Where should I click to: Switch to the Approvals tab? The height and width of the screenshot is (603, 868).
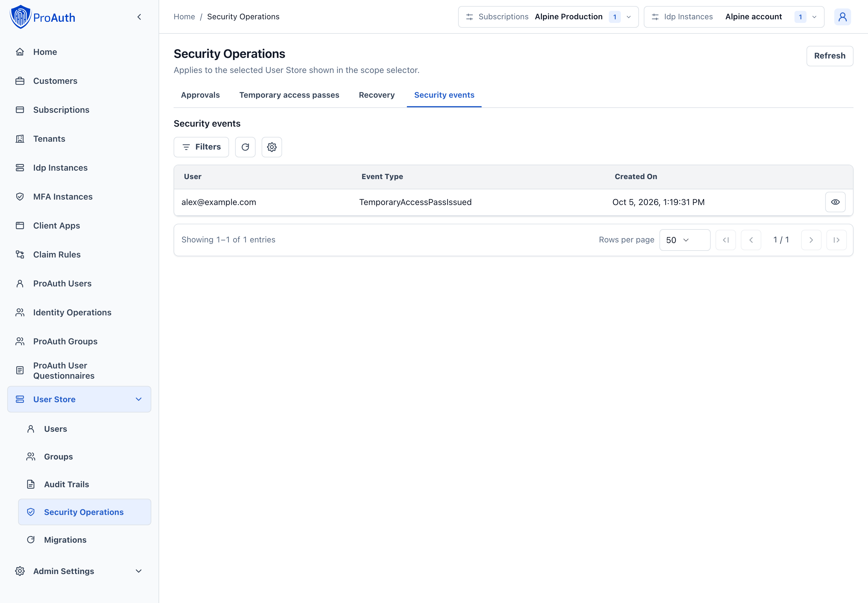click(200, 95)
